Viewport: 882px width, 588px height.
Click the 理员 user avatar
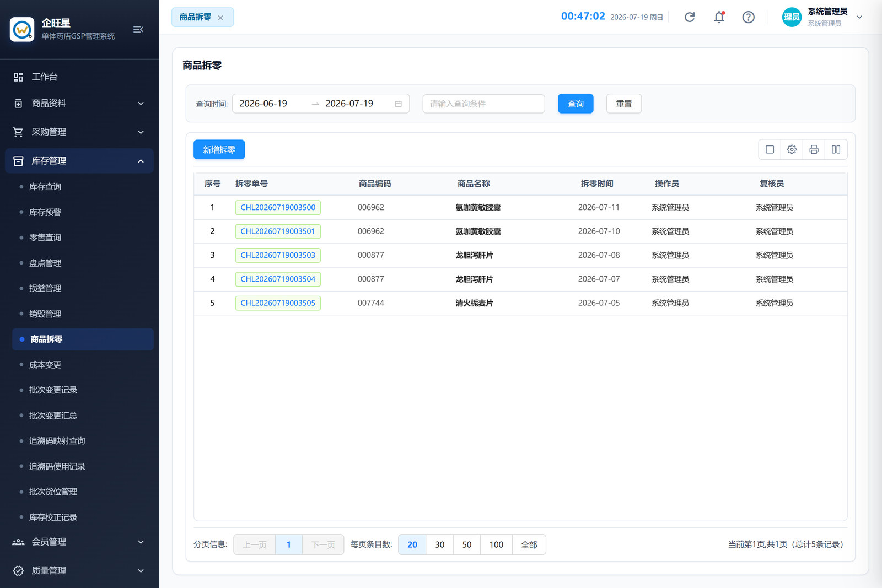792,17
